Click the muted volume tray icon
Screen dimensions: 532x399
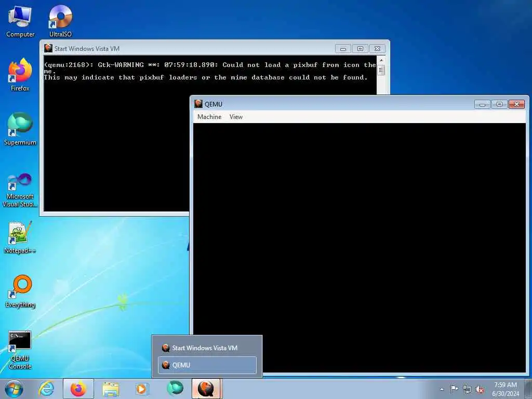point(480,389)
